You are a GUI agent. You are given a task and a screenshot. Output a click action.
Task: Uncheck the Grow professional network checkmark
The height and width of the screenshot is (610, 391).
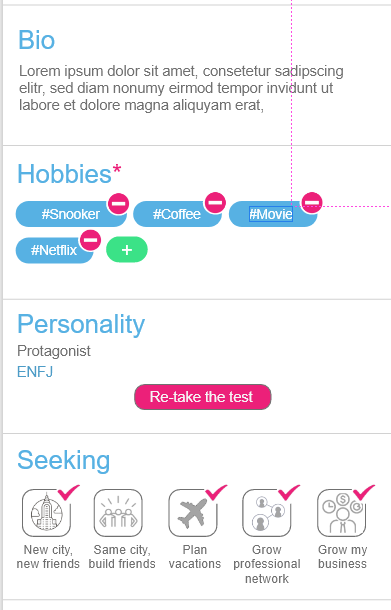click(289, 492)
